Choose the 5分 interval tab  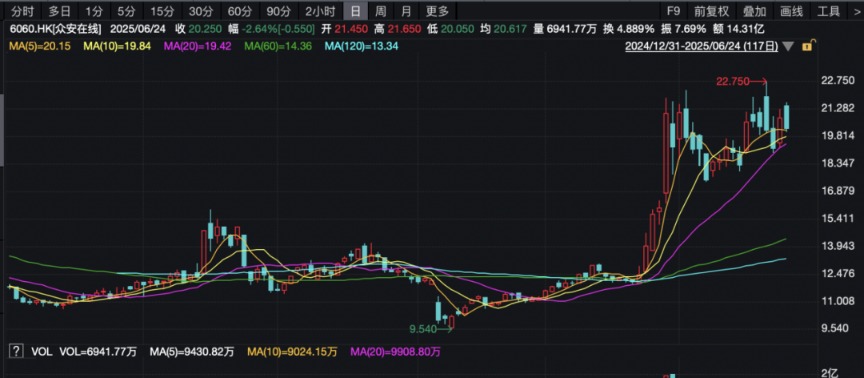[x=126, y=10]
